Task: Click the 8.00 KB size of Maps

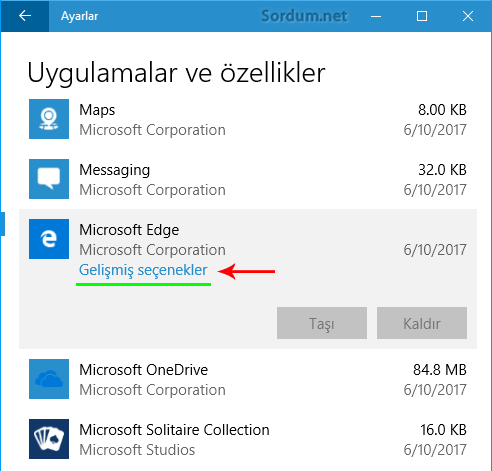Action: tap(442, 110)
